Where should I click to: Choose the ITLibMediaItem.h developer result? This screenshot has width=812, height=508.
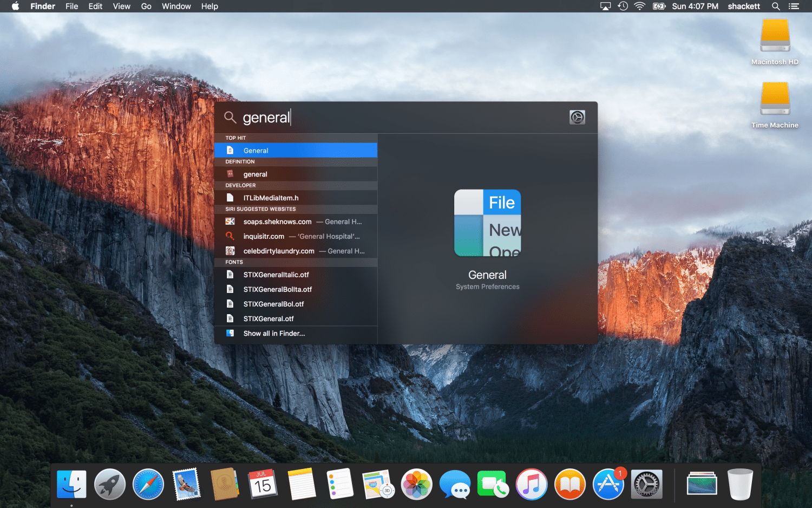coord(296,198)
